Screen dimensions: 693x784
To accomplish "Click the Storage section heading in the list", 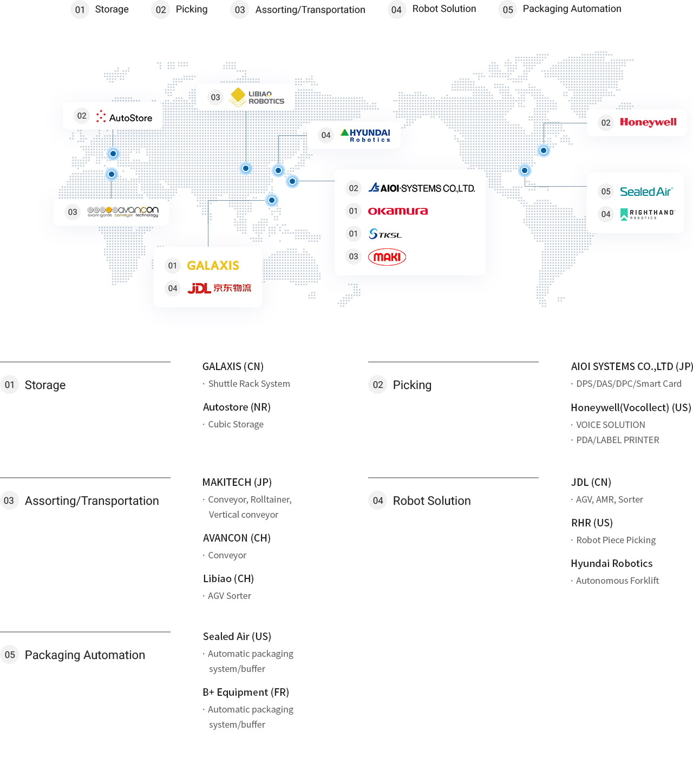I will [45, 385].
